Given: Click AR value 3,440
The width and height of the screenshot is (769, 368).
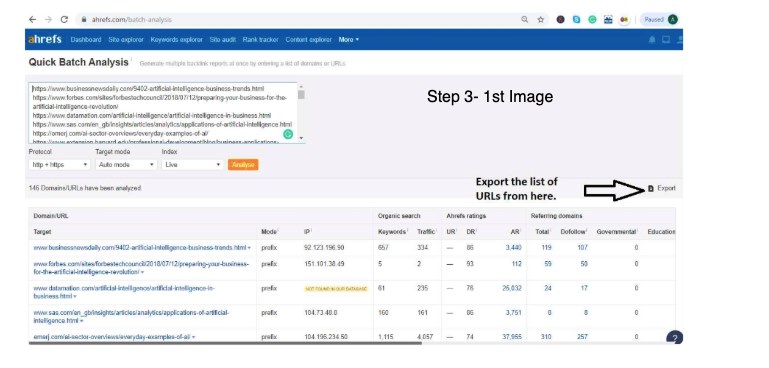Looking at the screenshot, I should pos(513,248).
